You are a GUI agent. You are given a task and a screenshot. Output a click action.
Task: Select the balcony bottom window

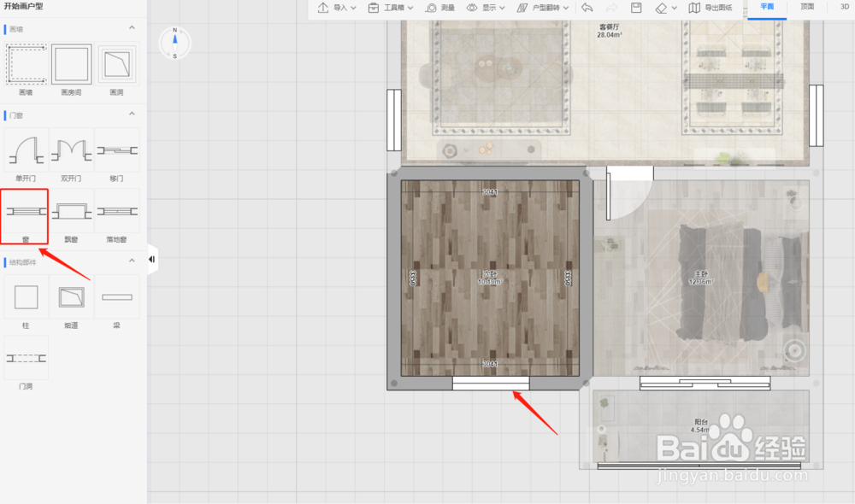click(x=699, y=466)
